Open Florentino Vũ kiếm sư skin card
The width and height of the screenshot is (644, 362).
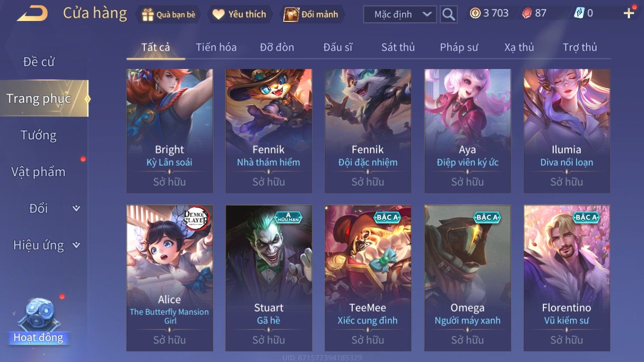click(x=567, y=278)
